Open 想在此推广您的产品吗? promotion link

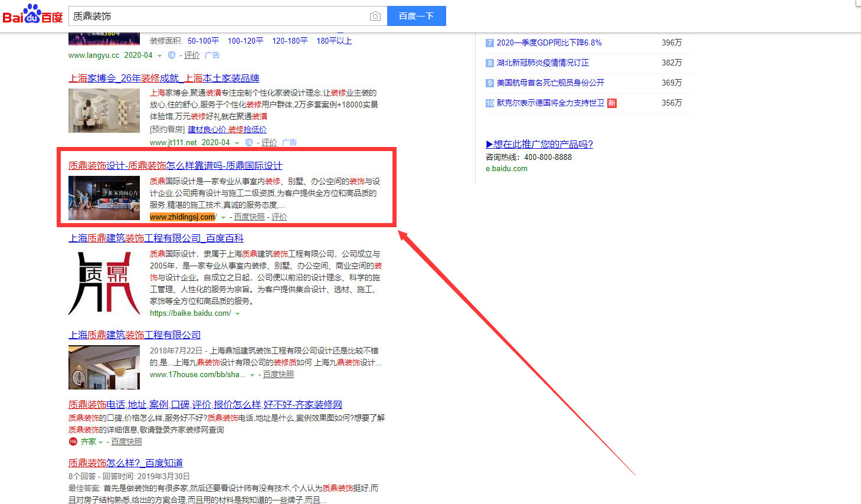click(539, 145)
